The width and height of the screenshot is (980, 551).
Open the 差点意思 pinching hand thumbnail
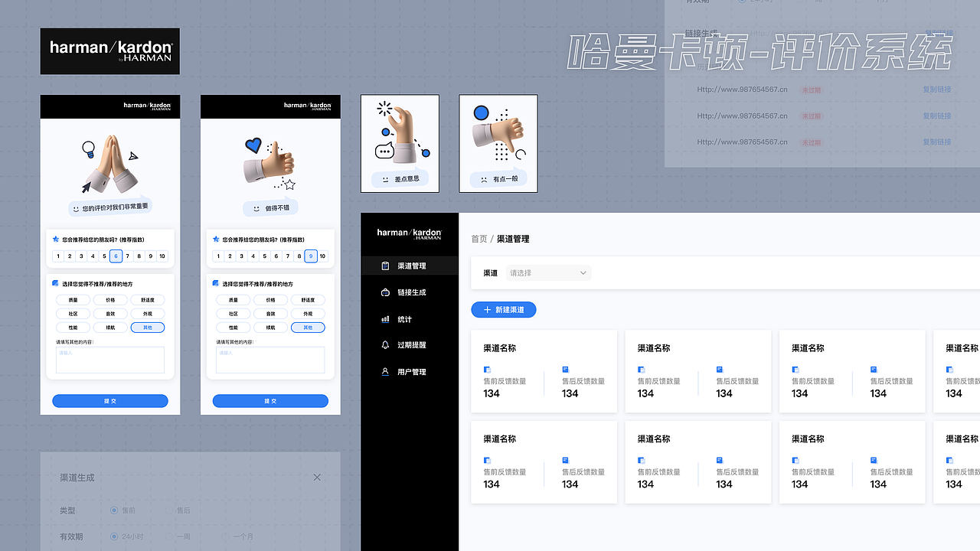(400, 143)
